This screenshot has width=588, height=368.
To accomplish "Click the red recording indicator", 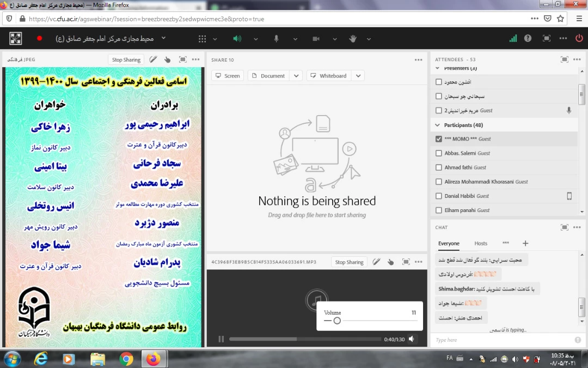I will (x=39, y=39).
